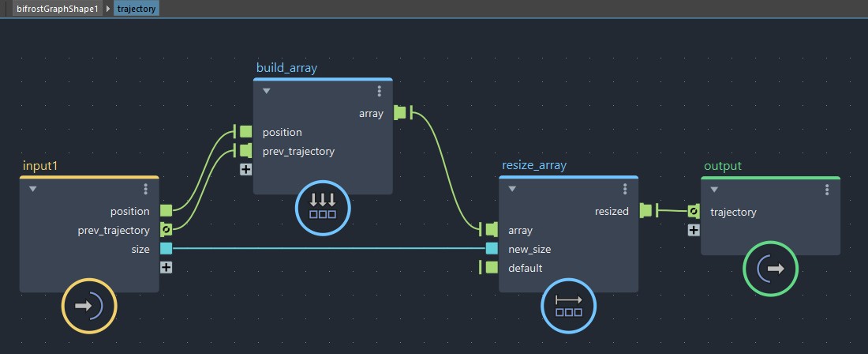Collapse the resize_array node with its triangle
This screenshot has width=868, height=354.
(512, 190)
